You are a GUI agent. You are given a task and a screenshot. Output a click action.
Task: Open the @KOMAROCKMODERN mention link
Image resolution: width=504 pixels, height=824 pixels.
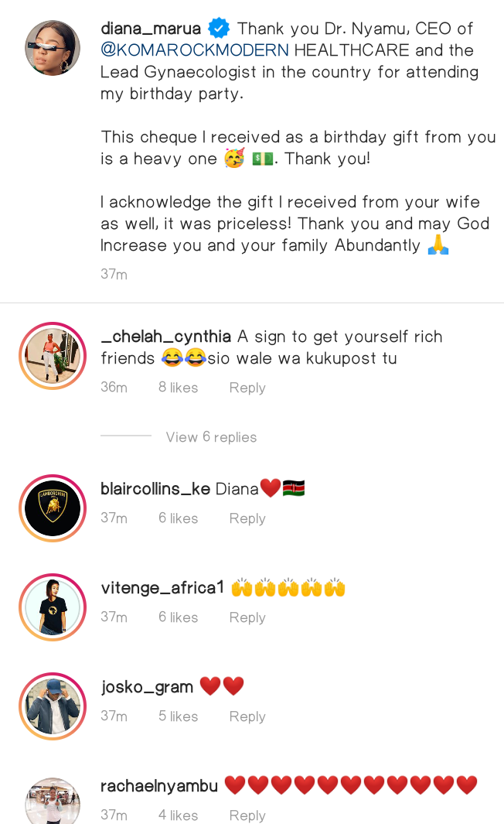[x=195, y=50]
